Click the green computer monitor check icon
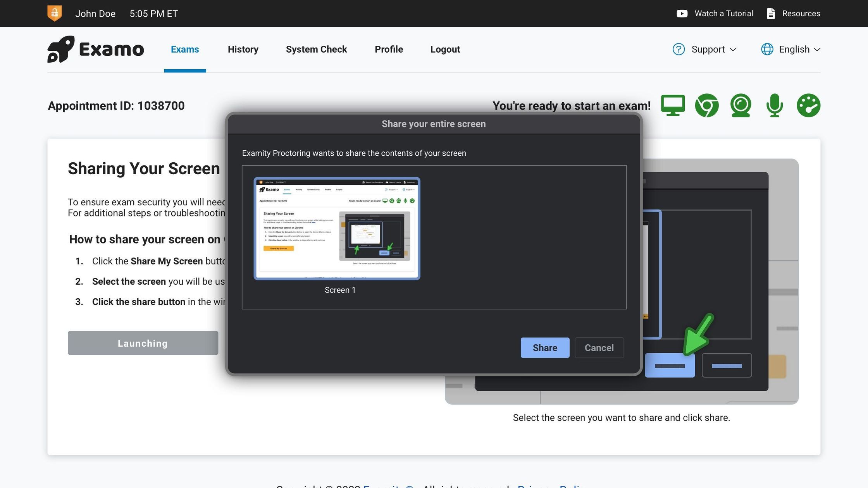 click(673, 105)
